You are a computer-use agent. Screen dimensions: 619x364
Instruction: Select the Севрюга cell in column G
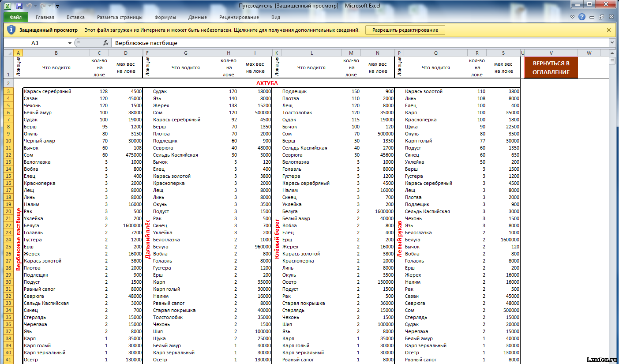coord(185,148)
